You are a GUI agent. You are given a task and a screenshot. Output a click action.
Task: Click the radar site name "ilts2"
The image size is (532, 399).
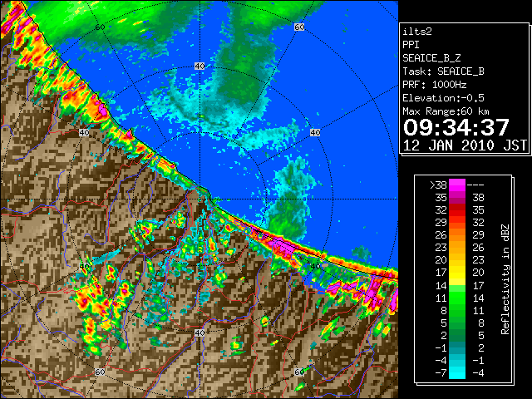(417, 32)
